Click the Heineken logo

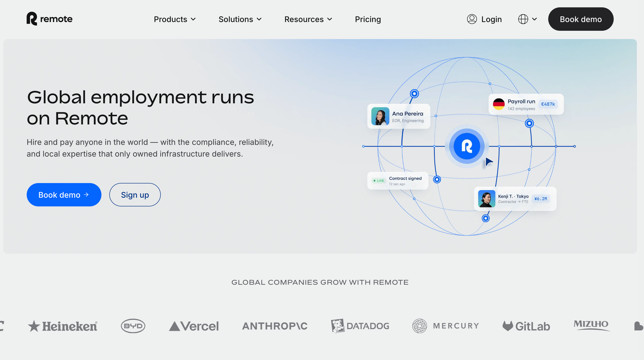[x=62, y=326]
